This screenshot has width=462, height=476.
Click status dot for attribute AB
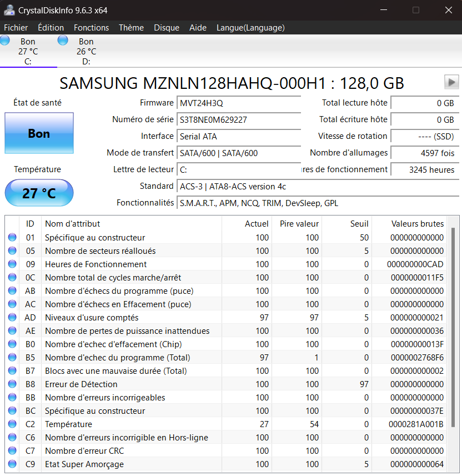point(12,290)
